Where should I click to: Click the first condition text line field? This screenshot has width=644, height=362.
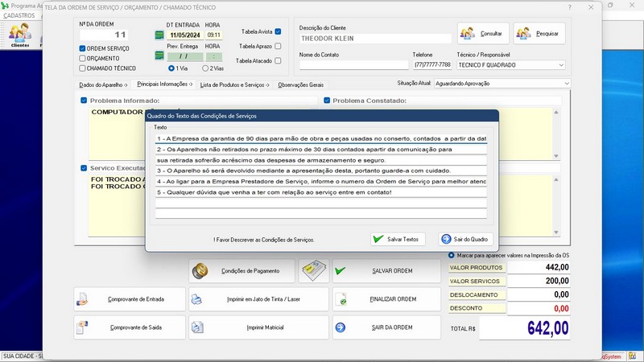[x=320, y=138]
